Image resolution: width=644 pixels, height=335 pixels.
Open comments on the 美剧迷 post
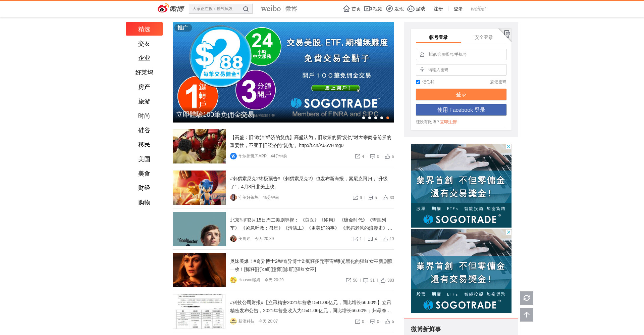[370, 239]
